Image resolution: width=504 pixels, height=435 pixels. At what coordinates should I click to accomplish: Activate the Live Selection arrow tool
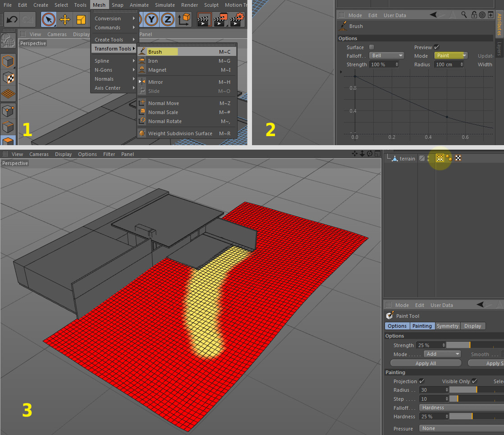click(x=49, y=19)
